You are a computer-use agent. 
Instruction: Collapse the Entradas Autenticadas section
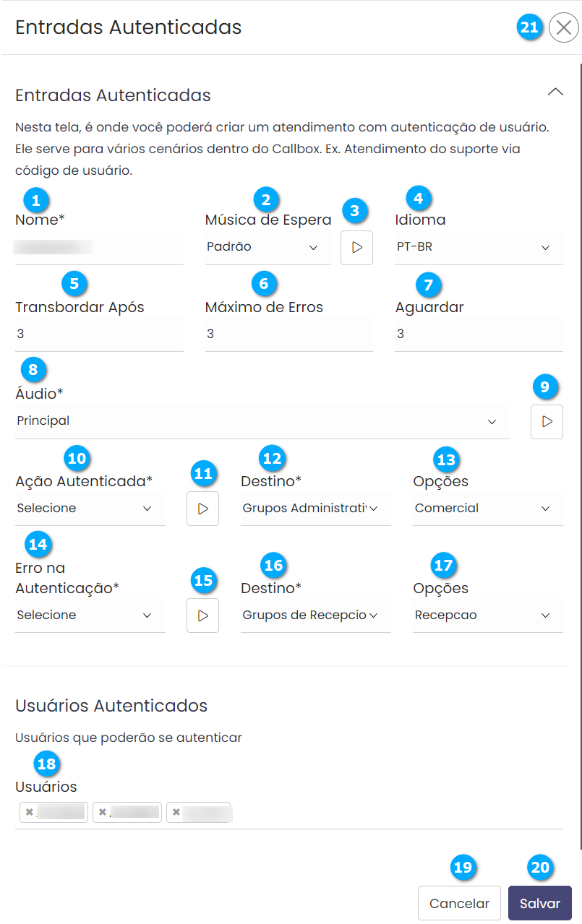(x=555, y=92)
